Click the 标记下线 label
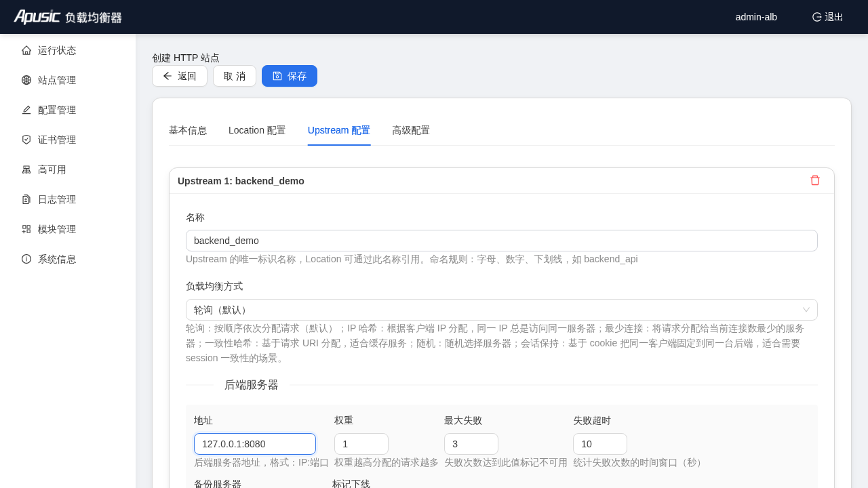 [351, 483]
